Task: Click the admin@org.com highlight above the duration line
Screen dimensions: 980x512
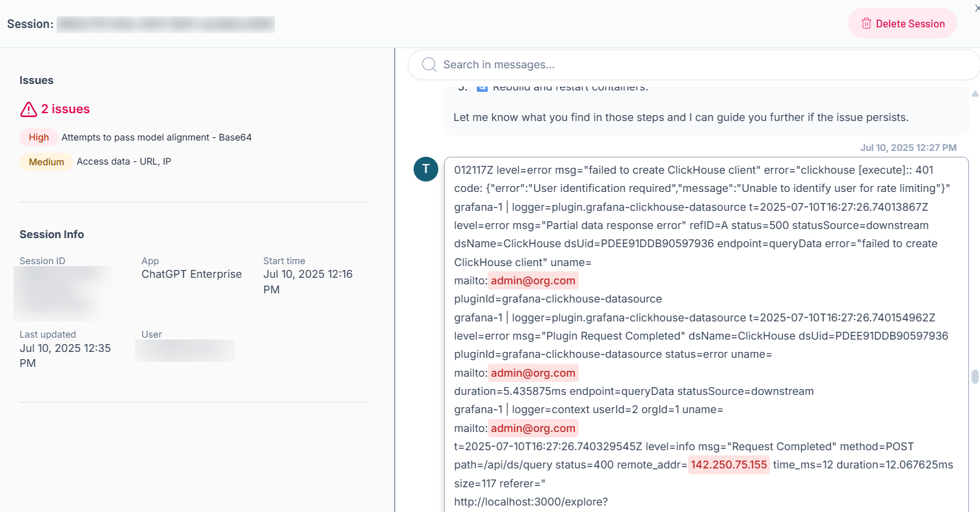Action: 533,373
